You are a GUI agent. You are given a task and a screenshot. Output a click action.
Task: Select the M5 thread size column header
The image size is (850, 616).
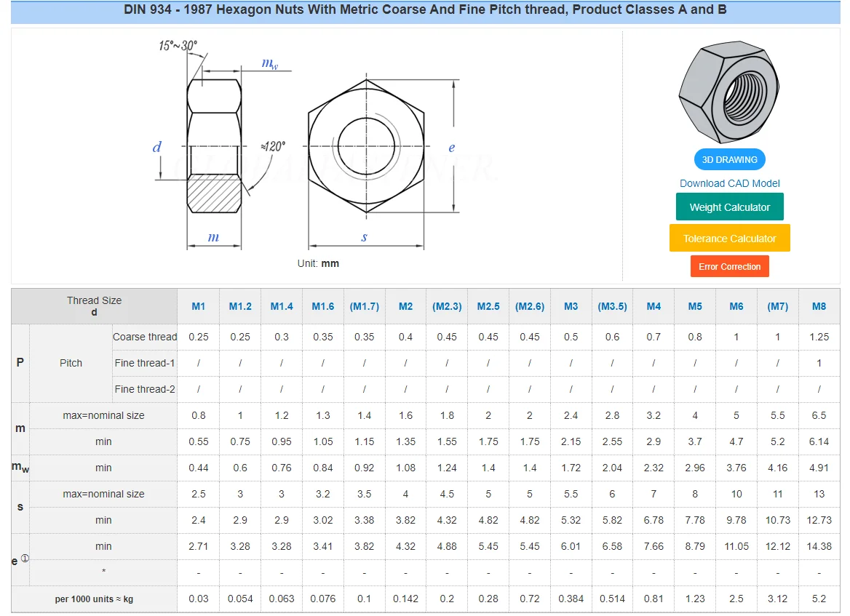(695, 306)
